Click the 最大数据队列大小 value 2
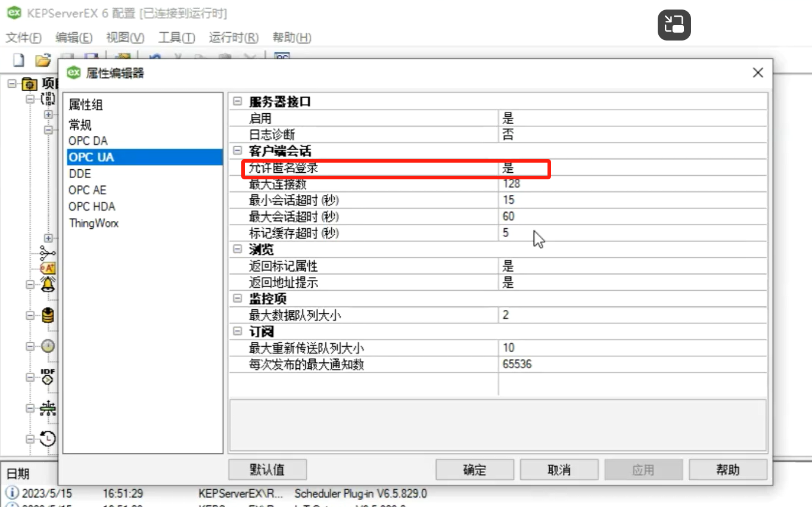Image resolution: width=812 pixels, height=507 pixels. [x=633, y=315]
